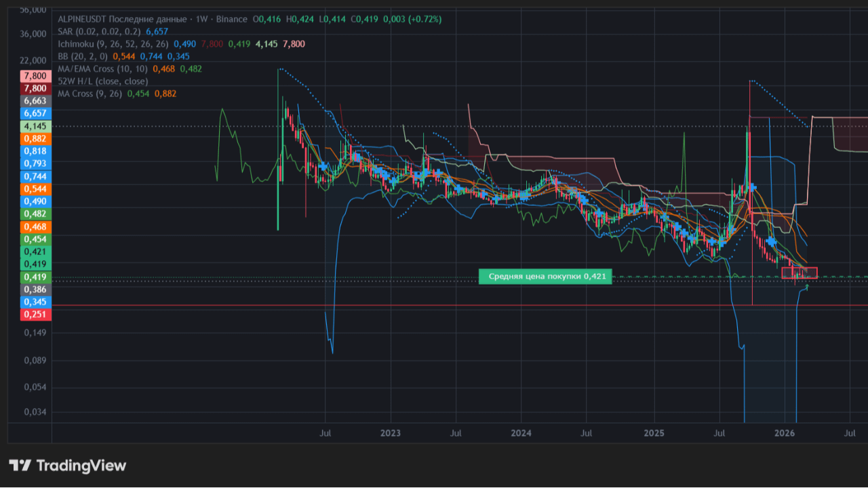Click the 2023 label on the time axis
The image size is (868, 488).
391,433
